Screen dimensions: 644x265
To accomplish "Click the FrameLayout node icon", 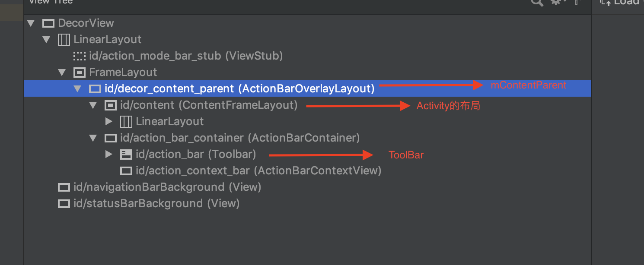I will coord(80,73).
